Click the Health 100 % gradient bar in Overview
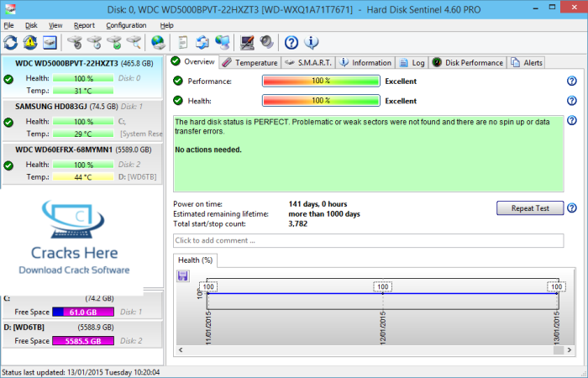This screenshot has width=588, height=378. pos(321,101)
